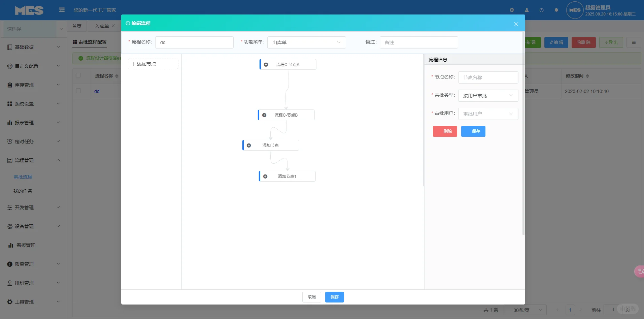Click the MES logo in the top-left corner

coord(29,10)
